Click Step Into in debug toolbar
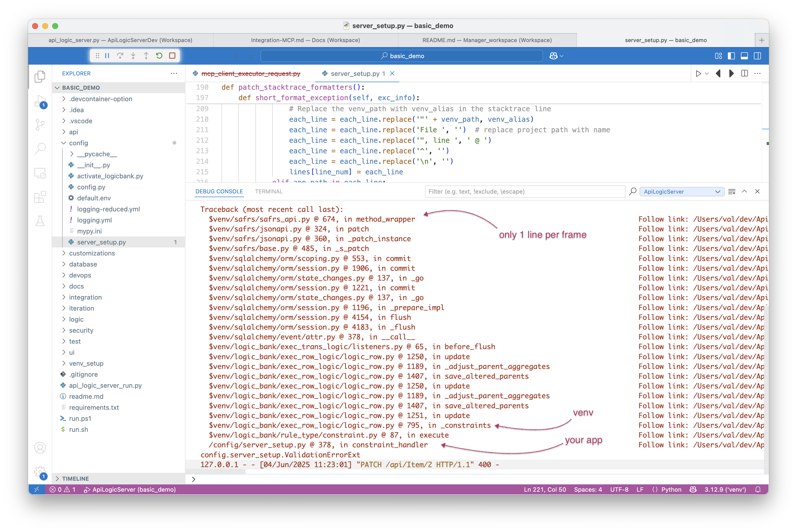Viewport: 797px width, 532px height. (x=133, y=56)
